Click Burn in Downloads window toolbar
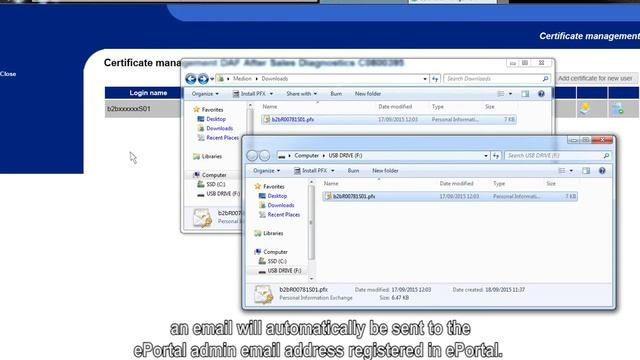Screen dimensions: 640x360 coord(336,94)
